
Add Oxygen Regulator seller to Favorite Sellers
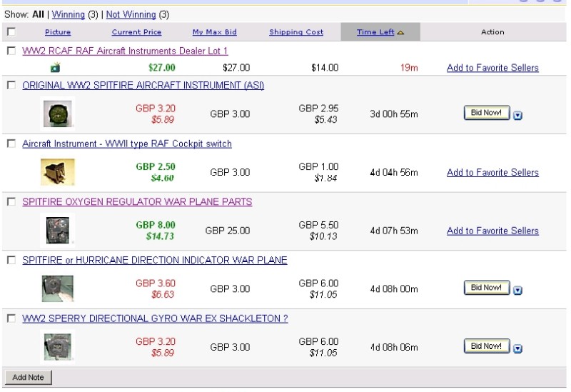click(492, 231)
